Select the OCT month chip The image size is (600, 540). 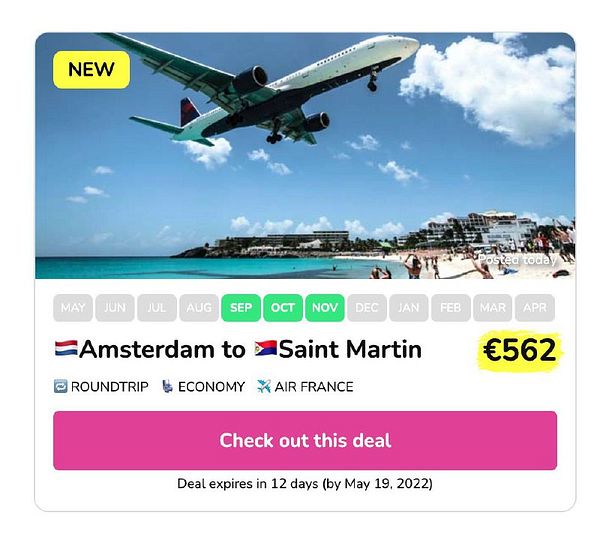coord(283,308)
